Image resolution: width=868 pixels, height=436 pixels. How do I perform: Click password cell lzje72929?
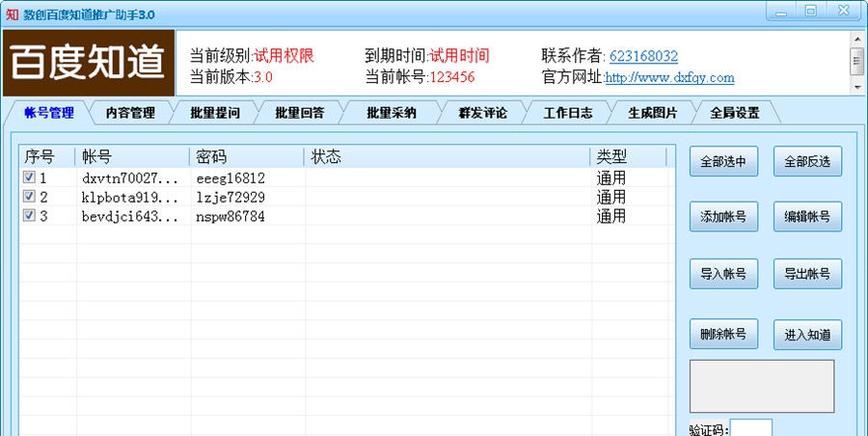point(231,197)
